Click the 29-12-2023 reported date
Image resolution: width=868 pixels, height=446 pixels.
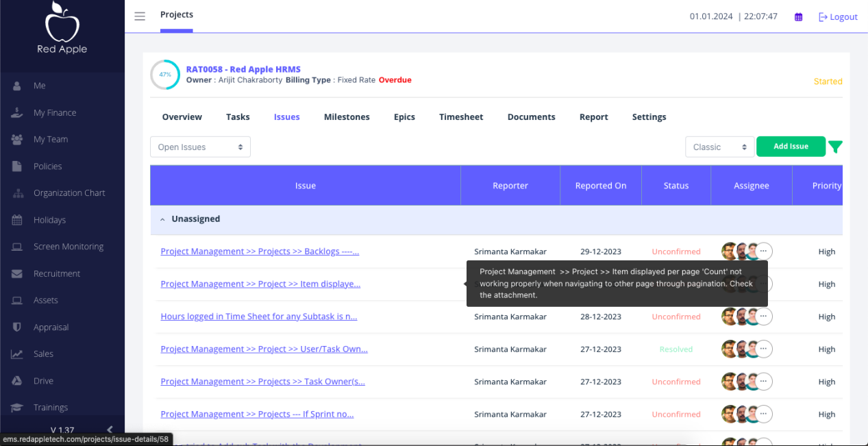[x=601, y=251]
